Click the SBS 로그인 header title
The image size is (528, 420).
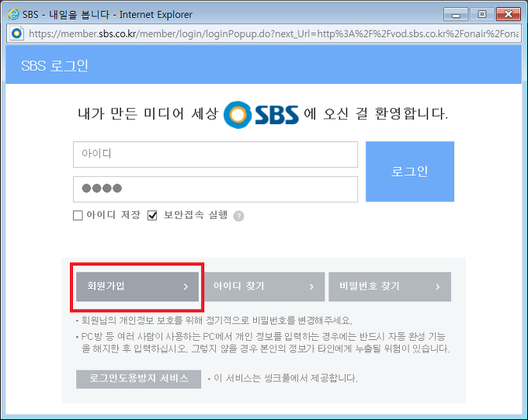tap(54, 66)
